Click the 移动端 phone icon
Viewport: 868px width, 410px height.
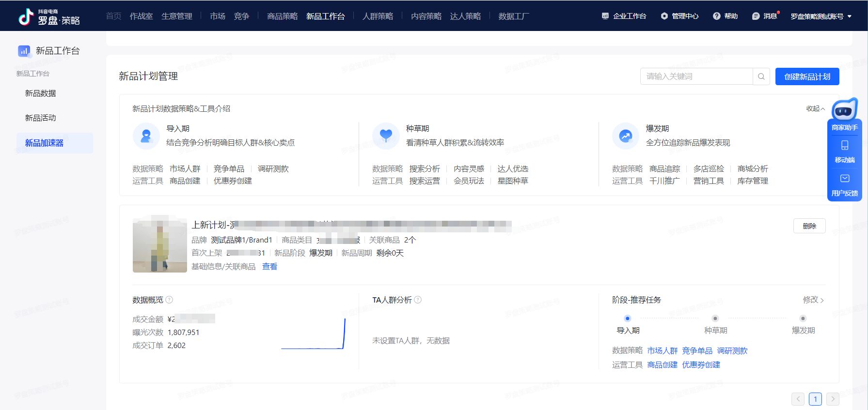(844, 145)
